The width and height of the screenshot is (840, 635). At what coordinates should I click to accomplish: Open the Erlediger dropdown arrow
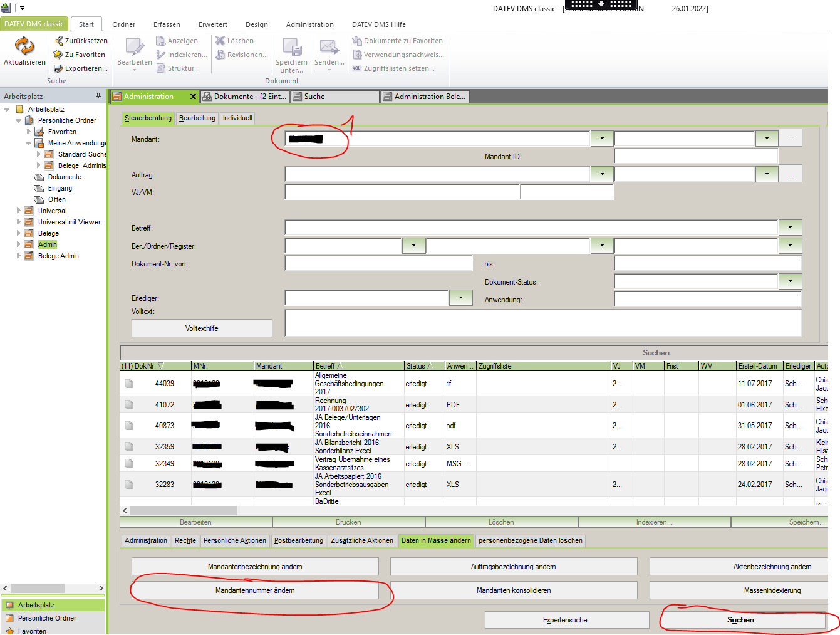(461, 298)
